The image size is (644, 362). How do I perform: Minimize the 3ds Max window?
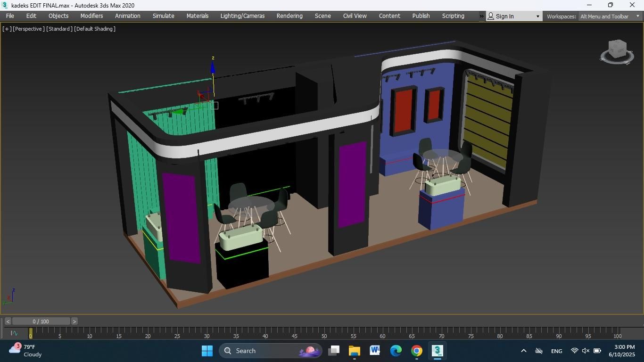click(x=589, y=5)
